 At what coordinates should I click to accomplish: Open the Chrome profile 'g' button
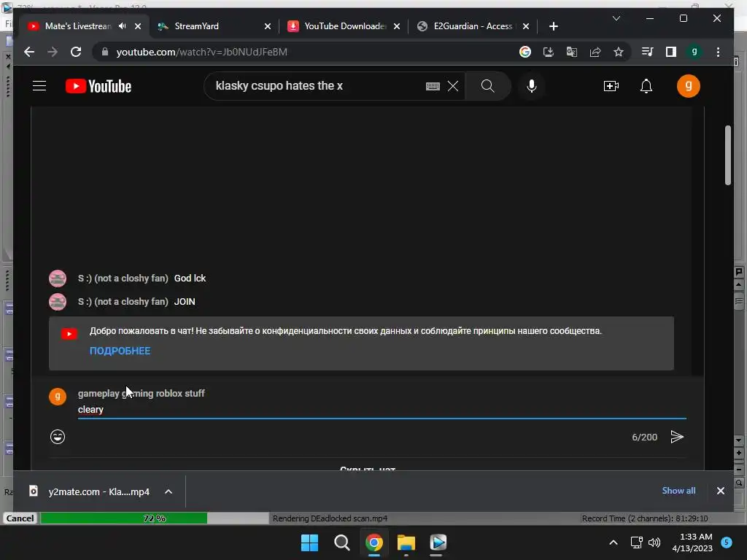(694, 52)
